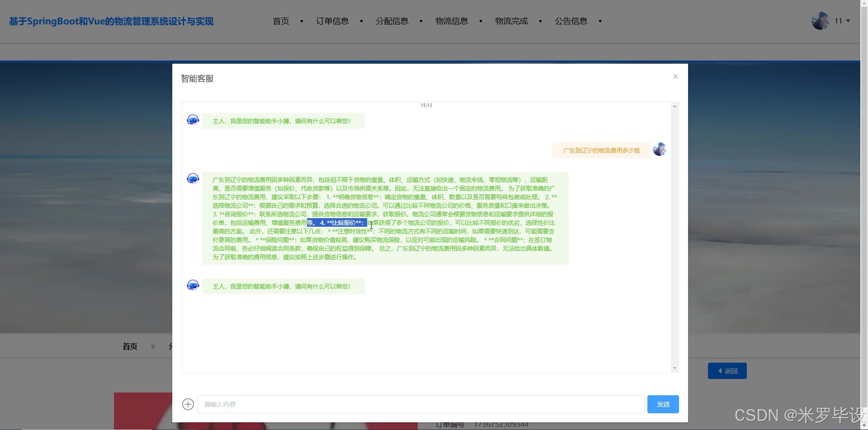Click the 首页 breadcrumb link
This screenshot has height=430, width=868.
tap(130, 346)
